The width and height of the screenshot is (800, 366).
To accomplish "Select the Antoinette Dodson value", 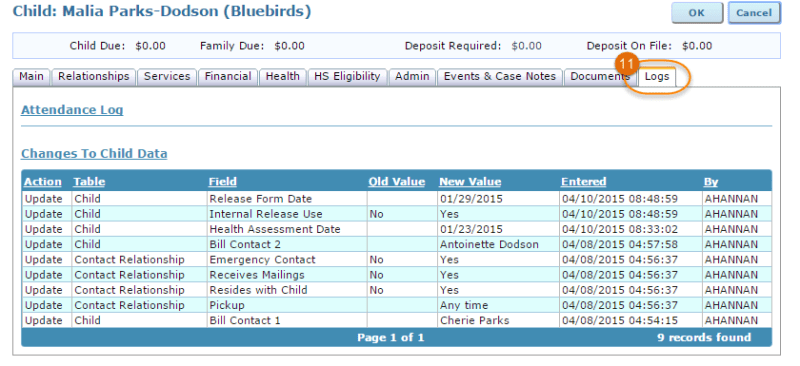I will click(489, 245).
